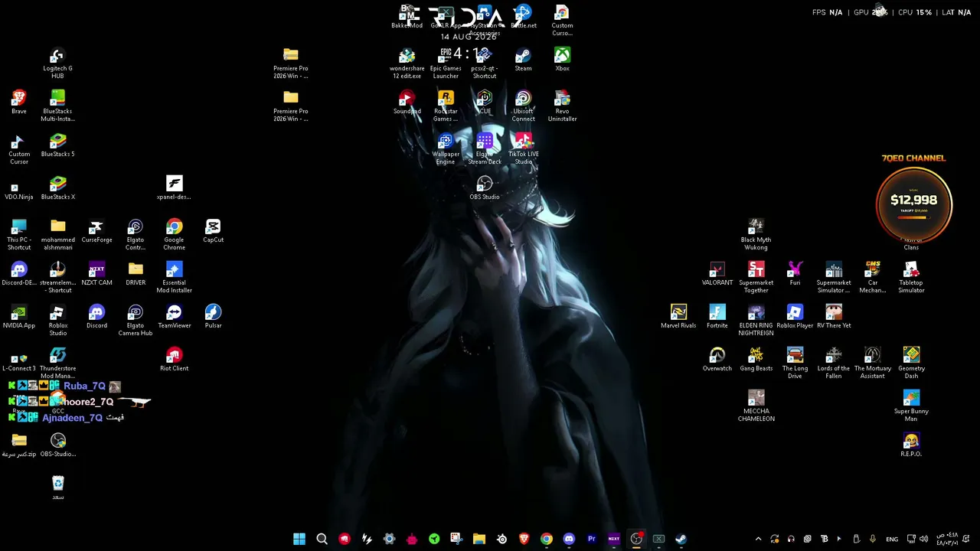
Task: Select the Thunderstore Mod Manager icon
Action: (57, 364)
